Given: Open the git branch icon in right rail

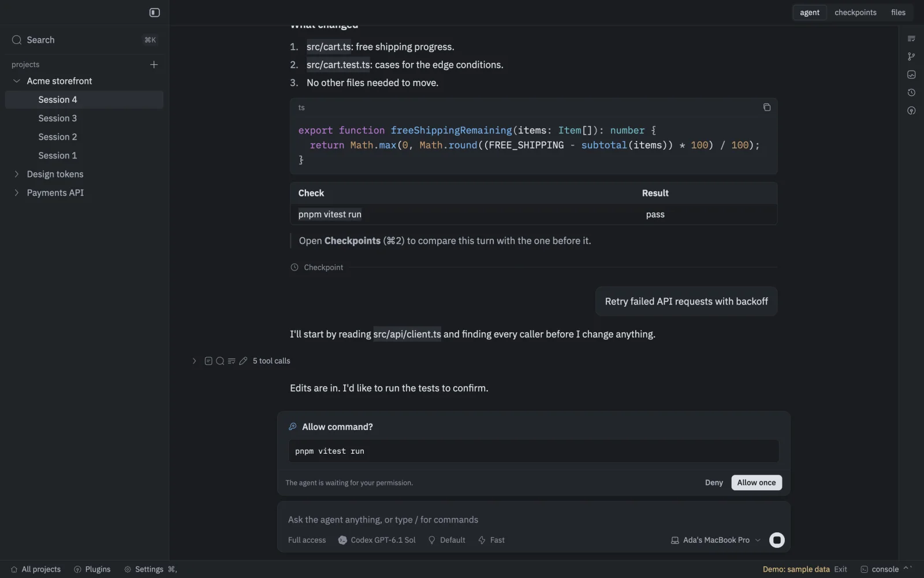Looking at the screenshot, I should pyautogui.click(x=911, y=57).
